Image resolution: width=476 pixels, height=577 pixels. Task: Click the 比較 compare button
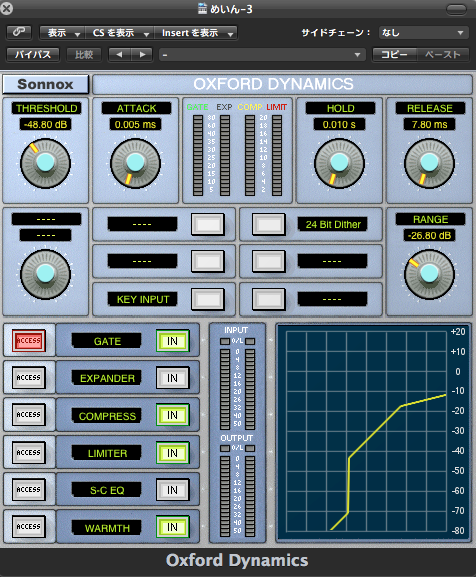[84, 55]
